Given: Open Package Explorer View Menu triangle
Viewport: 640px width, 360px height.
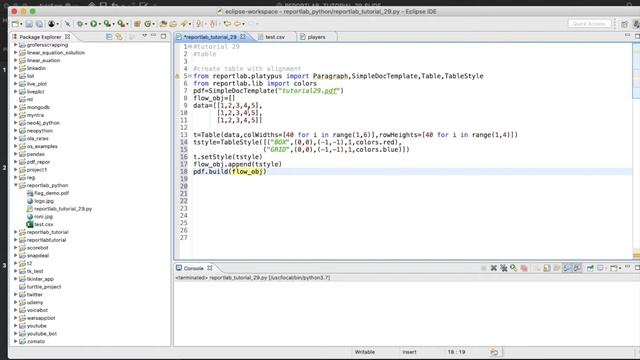Looking at the screenshot, I should tap(144, 36).
